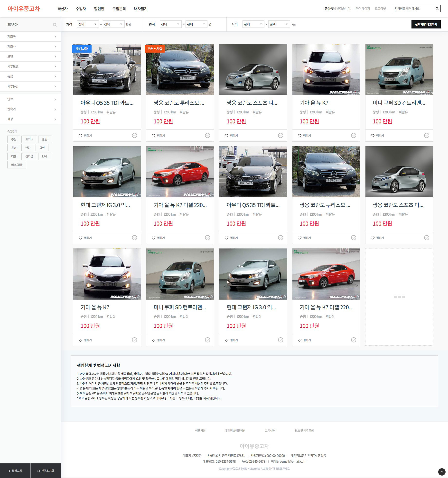Click the sidebar SEARCH magnifier icon
448x478 pixels.
tap(55, 25)
